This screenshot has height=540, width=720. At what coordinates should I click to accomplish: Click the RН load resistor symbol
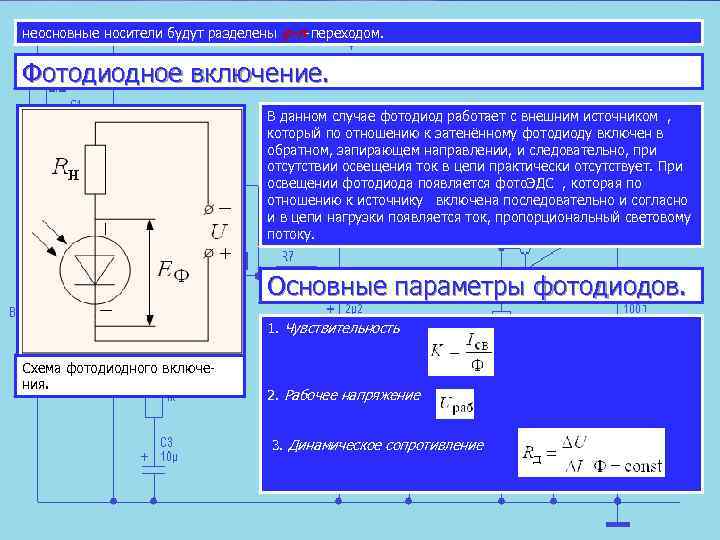coord(95,169)
